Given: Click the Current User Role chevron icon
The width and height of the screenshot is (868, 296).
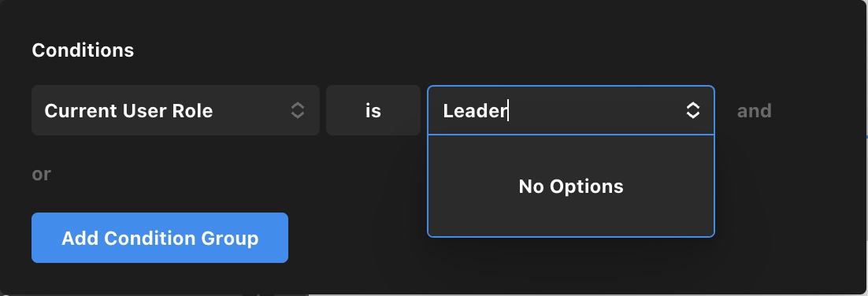Looking at the screenshot, I should click(x=297, y=110).
